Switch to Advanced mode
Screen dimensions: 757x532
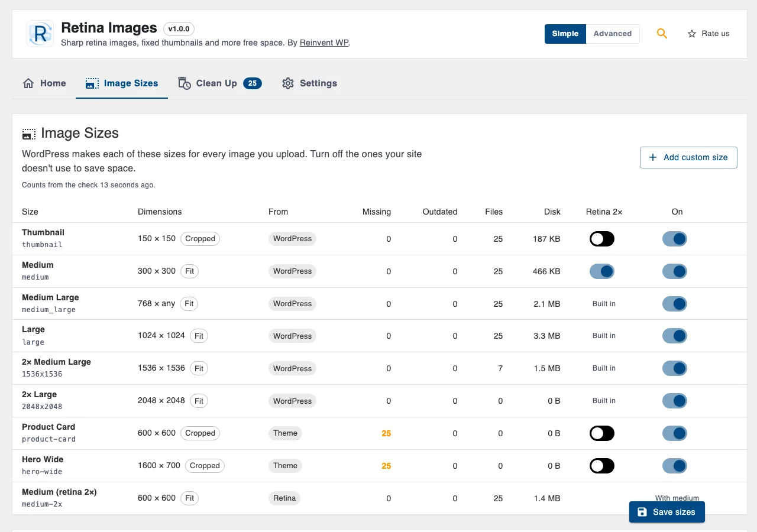(x=613, y=34)
